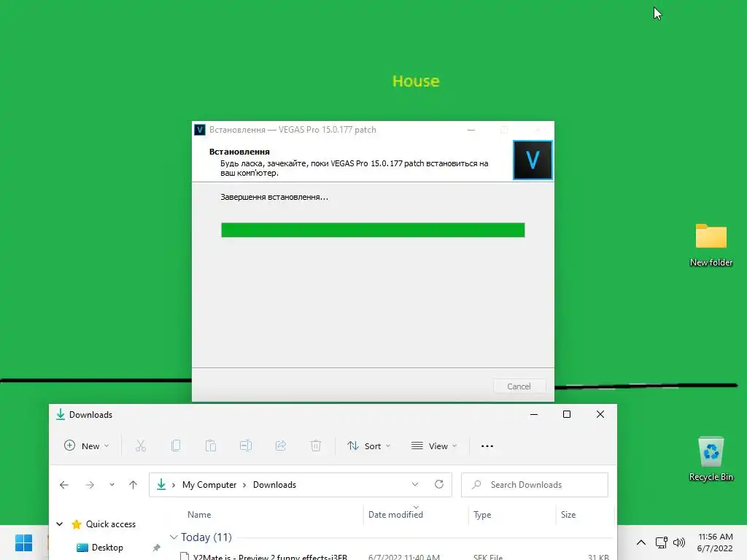Open the See more ellipsis menu
The width and height of the screenshot is (747, 560).
point(487,446)
